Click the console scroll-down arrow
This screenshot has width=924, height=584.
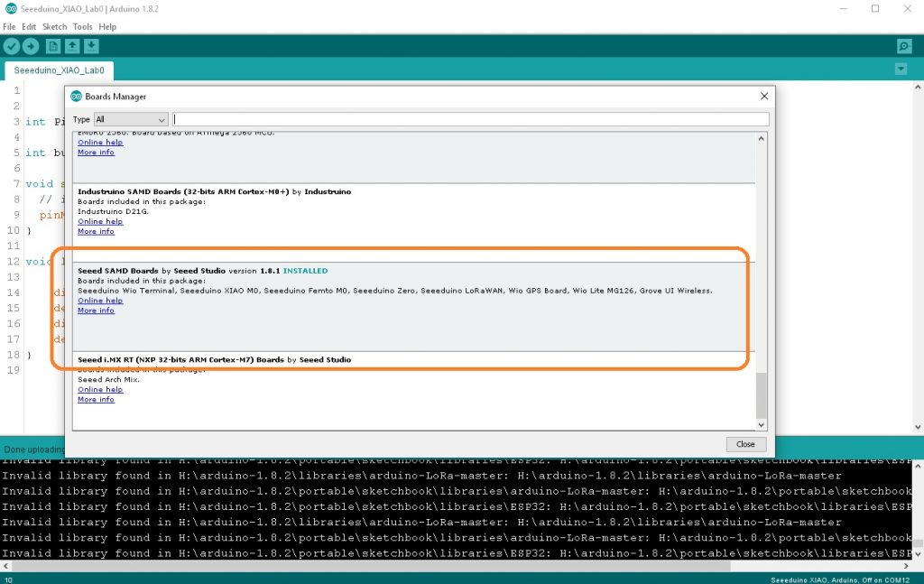(918, 554)
